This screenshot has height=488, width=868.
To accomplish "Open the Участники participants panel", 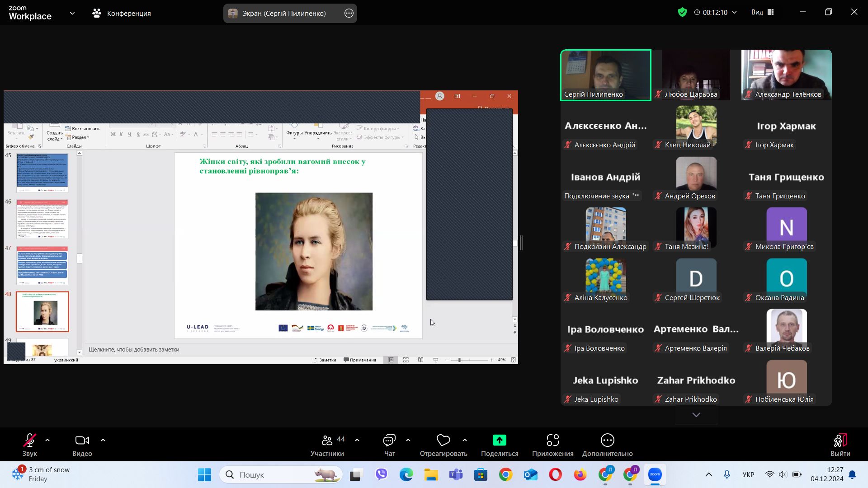I will [x=327, y=441].
